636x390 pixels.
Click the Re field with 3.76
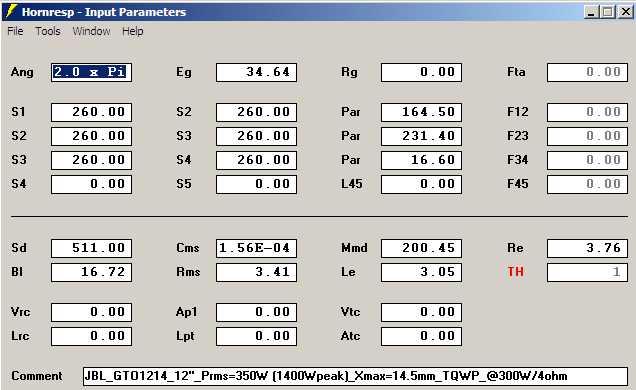tap(587, 248)
